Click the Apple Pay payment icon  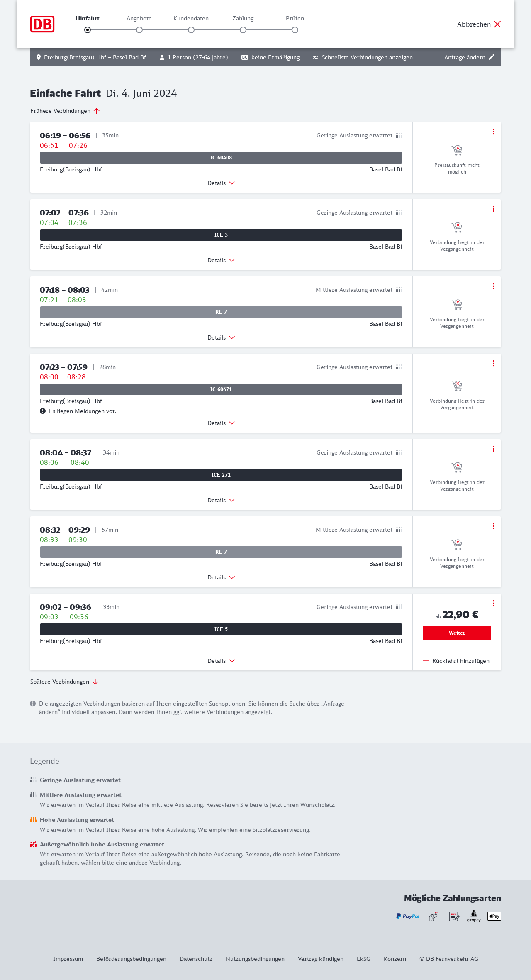click(x=494, y=916)
